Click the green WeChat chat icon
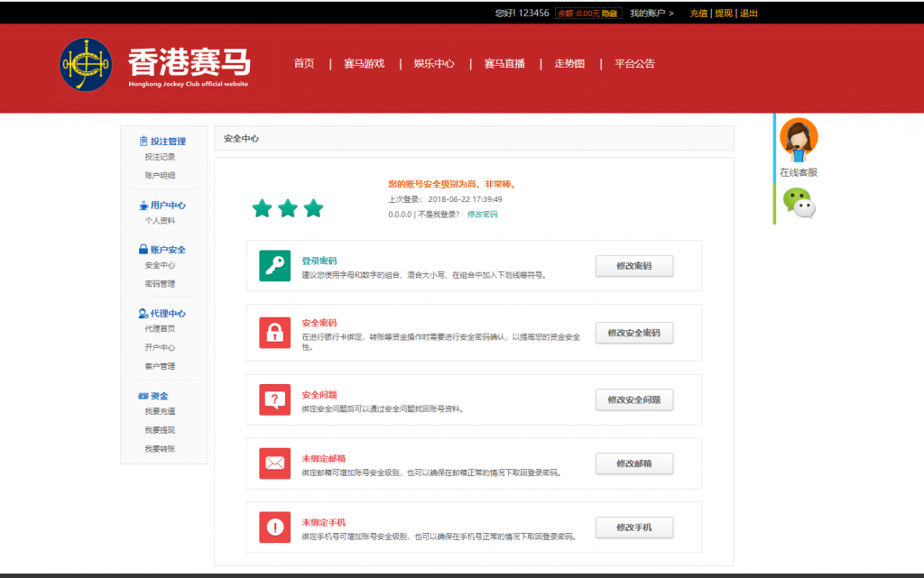 click(x=798, y=203)
